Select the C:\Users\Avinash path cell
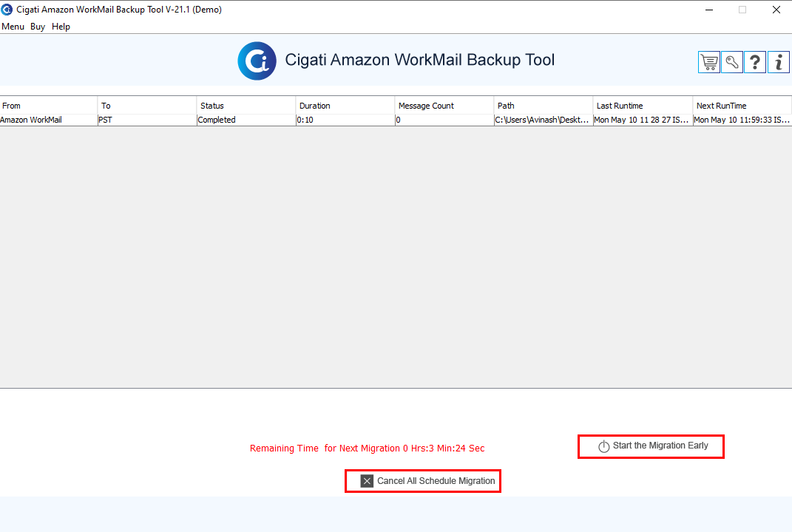 [543, 120]
